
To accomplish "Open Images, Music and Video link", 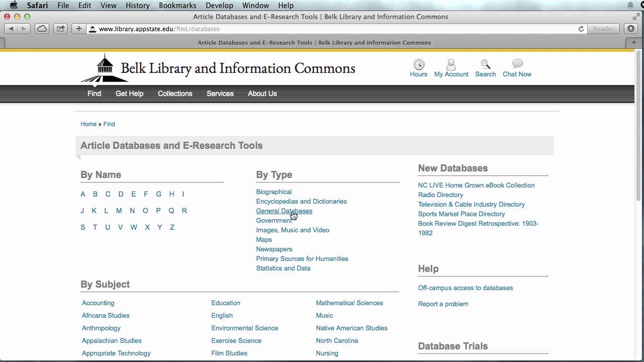I will pos(292,230).
